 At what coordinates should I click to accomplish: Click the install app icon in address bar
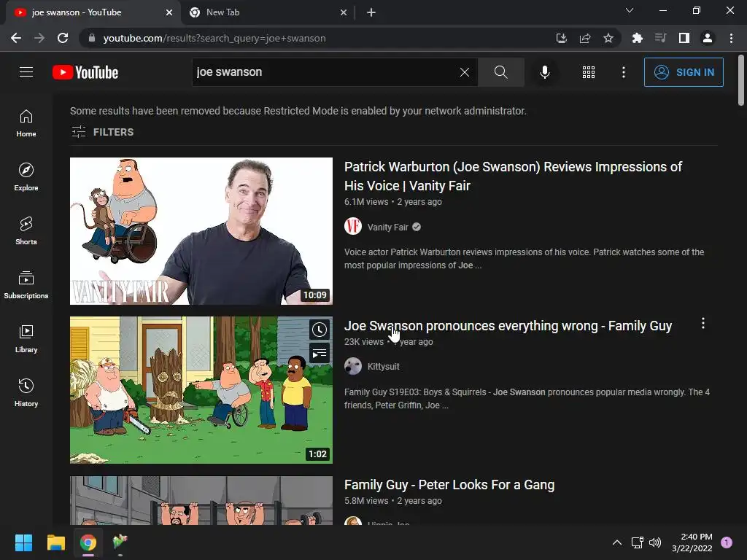tap(561, 38)
